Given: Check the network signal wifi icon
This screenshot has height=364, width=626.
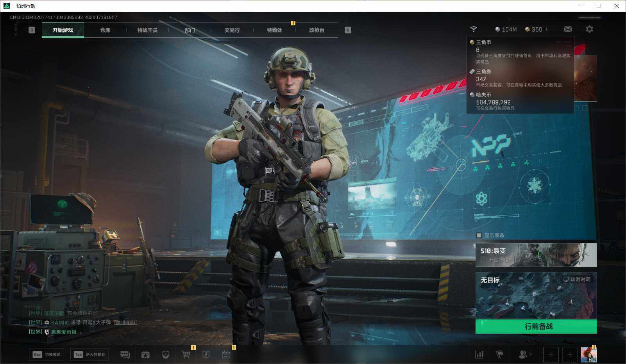Looking at the screenshot, I should pyautogui.click(x=474, y=29).
